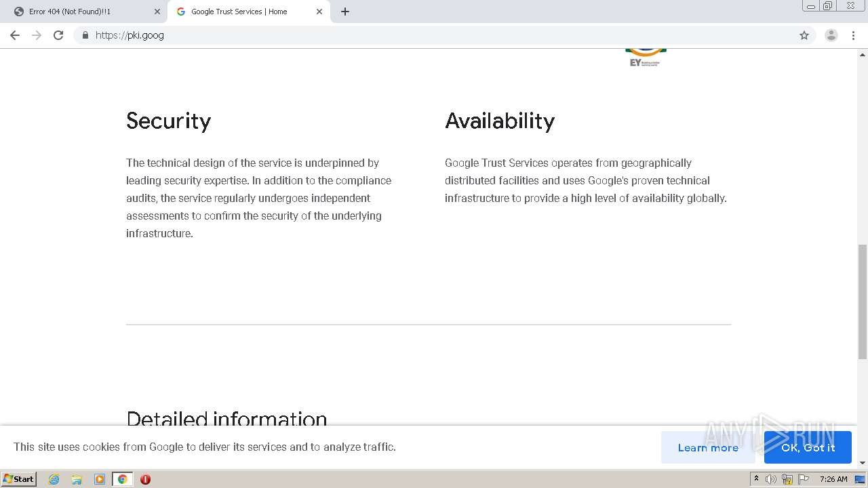The height and width of the screenshot is (488, 868).
Task: Close the Error 404 tab
Action: click(x=157, y=12)
